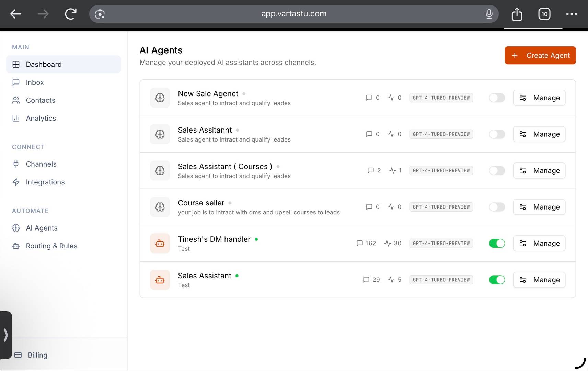588x371 pixels.
Task: Manage the Sales Assistant ( Courses ) agent
Action: 539,170
